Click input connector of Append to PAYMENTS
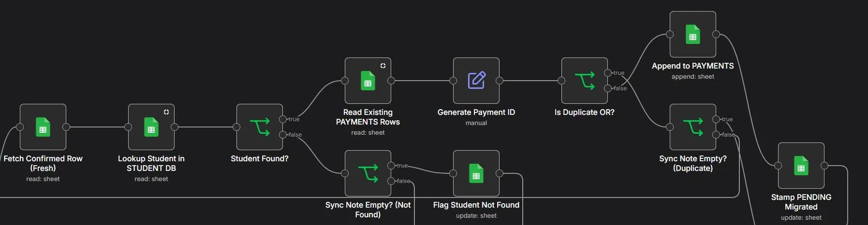The width and height of the screenshot is (868, 225). pyautogui.click(x=670, y=34)
